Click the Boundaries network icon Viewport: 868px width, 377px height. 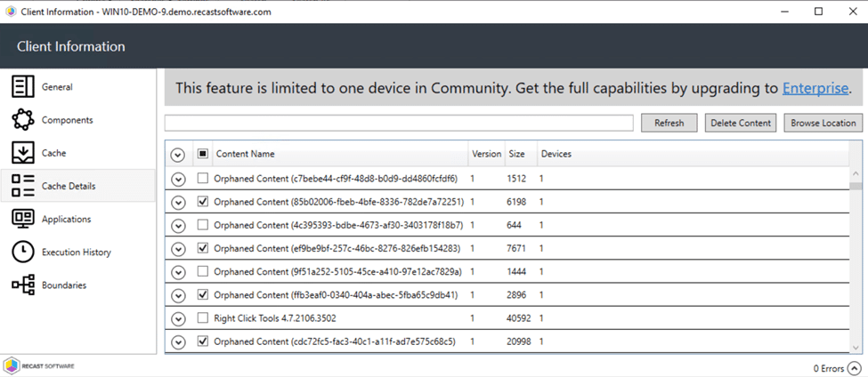point(22,285)
